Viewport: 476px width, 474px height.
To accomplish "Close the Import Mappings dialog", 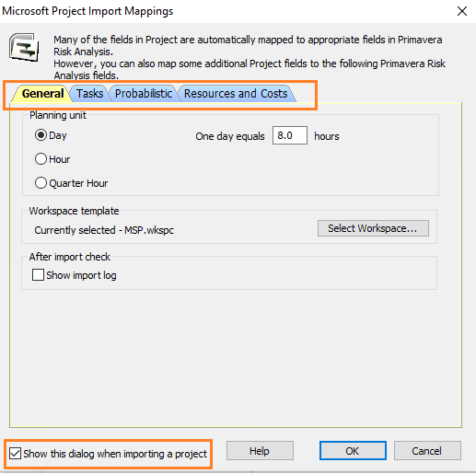I will [462, 11].
